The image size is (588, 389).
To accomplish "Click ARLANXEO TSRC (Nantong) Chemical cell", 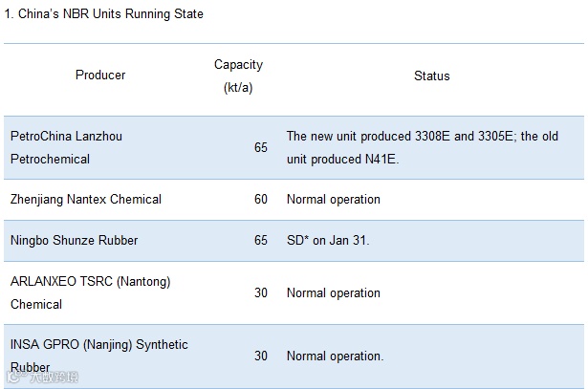I will pyautogui.click(x=91, y=292).
